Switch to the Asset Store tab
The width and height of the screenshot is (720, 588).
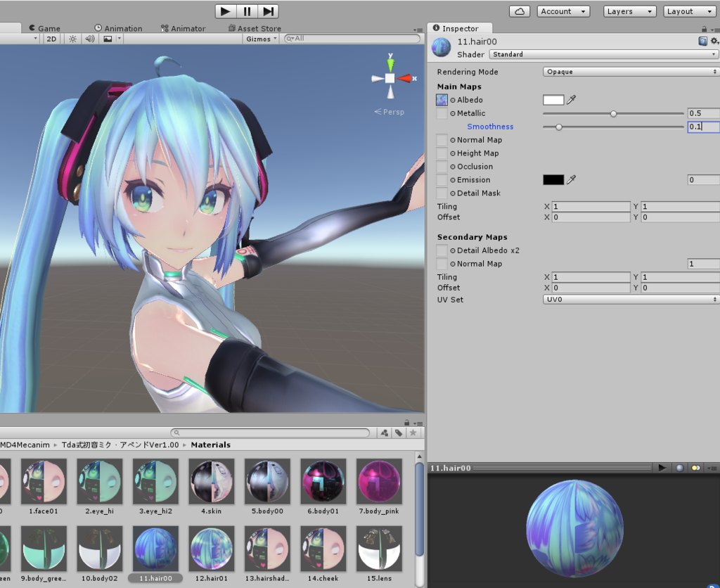pyautogui.click(x=255, y=28)
